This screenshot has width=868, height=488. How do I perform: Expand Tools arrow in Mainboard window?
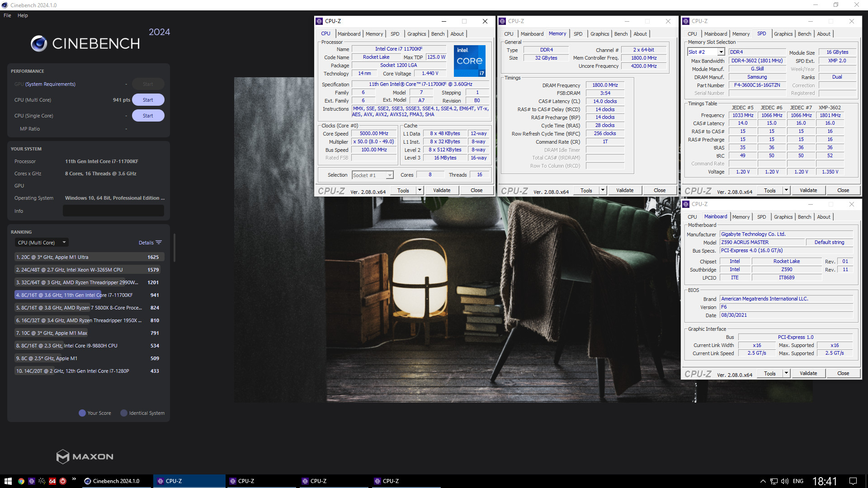pyautogui.click(x=786, y=373)
